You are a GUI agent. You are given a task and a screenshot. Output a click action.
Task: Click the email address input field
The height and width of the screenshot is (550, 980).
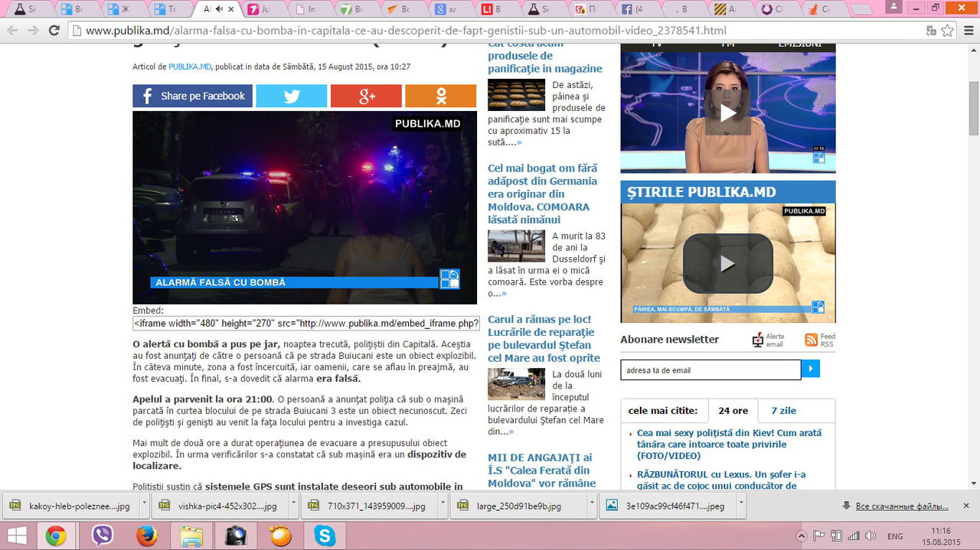[710, 369]
